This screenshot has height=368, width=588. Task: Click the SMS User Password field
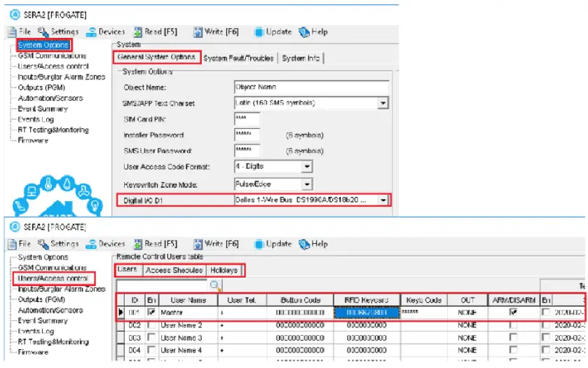(x=247, y=151)
